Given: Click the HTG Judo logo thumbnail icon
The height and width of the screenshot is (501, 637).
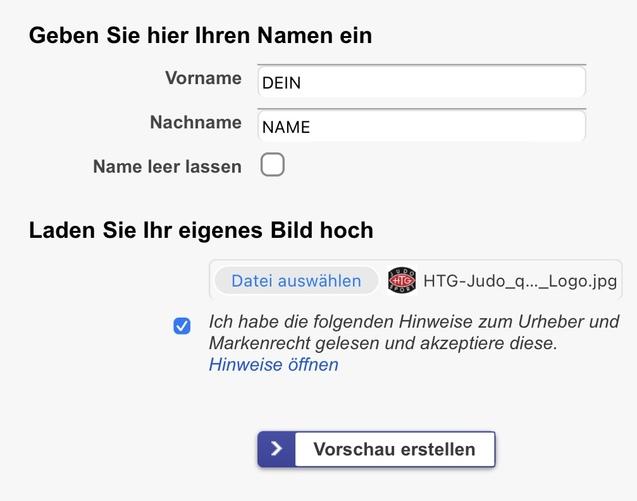Looking at the screenshot, I should 401,281.
